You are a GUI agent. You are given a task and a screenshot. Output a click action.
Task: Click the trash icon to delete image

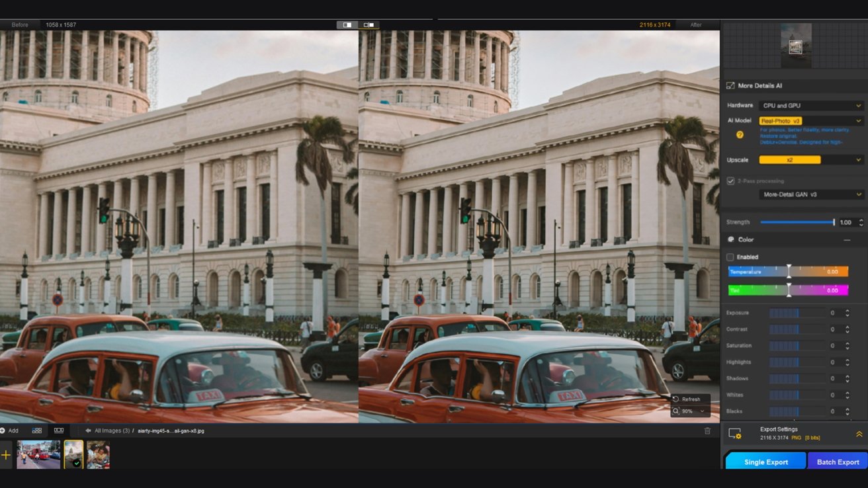[707, 430]
